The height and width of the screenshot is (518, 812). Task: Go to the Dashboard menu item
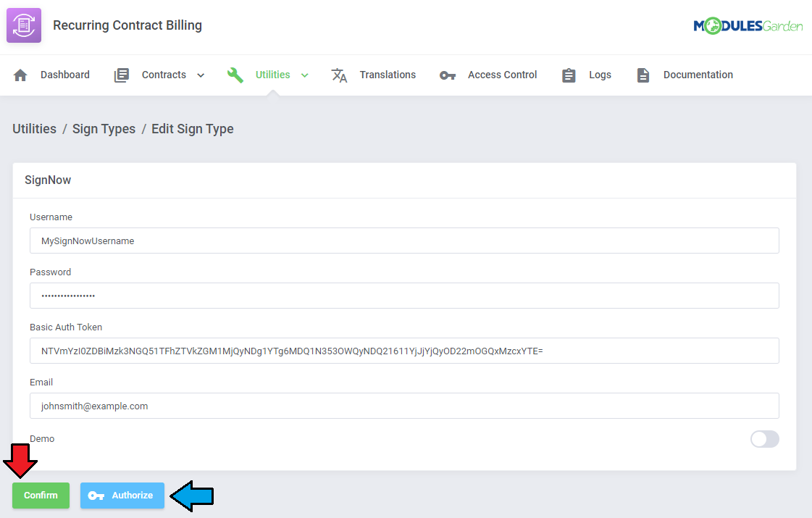point(65,75)
